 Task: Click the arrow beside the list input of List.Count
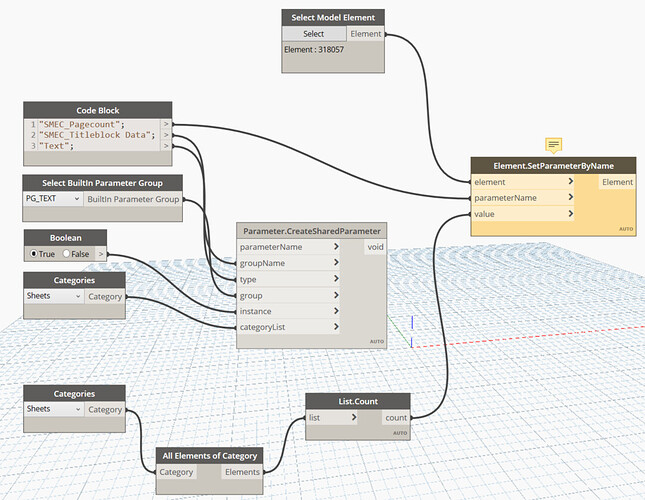click(x=354, y=417)
